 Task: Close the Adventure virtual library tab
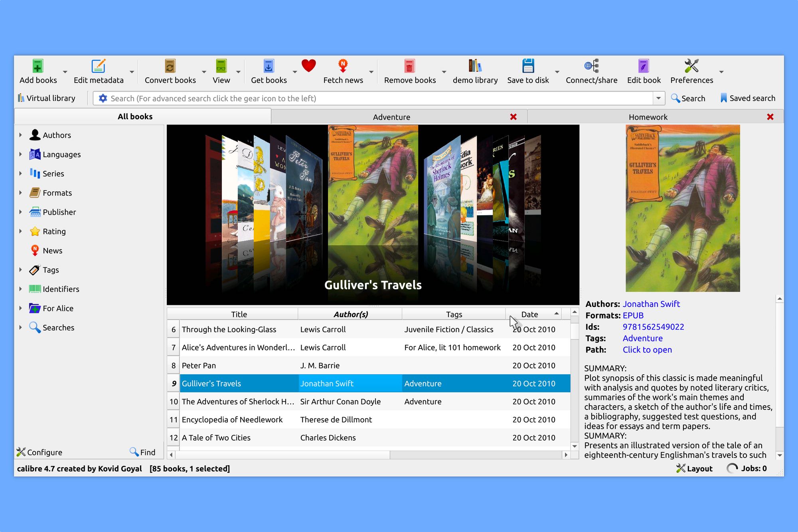click(x=514, y=117)
